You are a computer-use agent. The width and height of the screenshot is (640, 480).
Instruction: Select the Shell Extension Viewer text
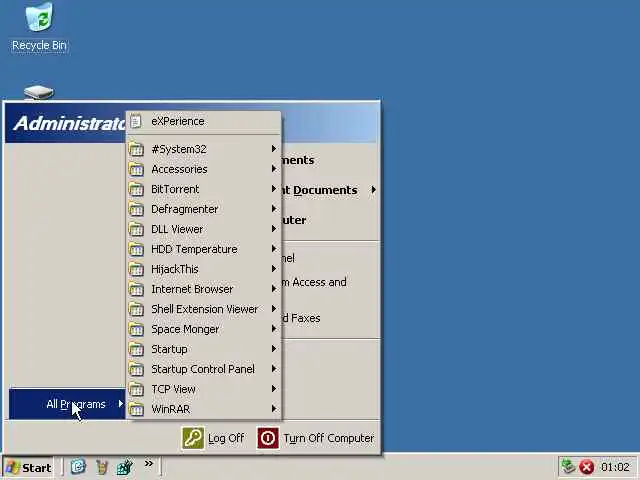click(204, 309)
